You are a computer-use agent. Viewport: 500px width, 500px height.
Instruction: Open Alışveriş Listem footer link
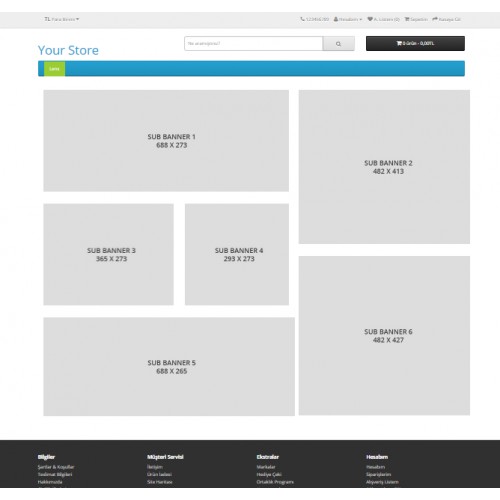tap(382, 482)
